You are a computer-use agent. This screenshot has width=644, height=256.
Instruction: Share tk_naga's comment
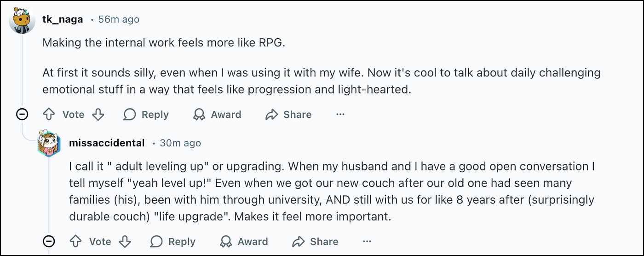(x=289, y=114)
